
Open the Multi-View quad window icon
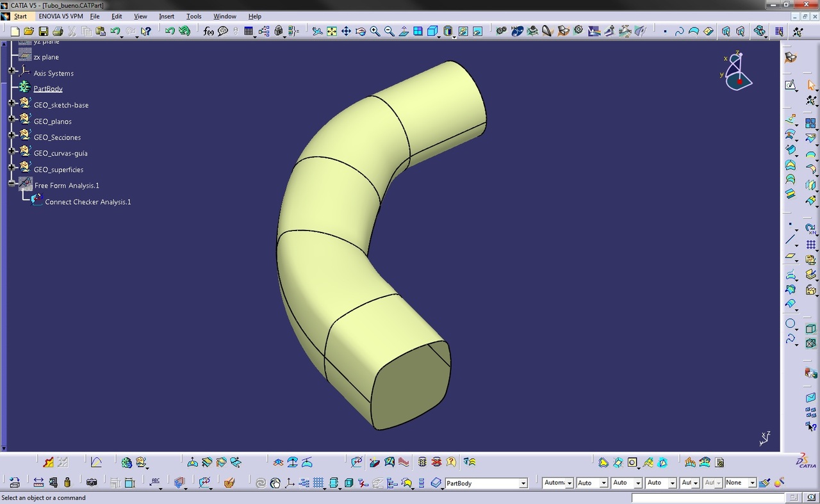(x=418, y=31)
